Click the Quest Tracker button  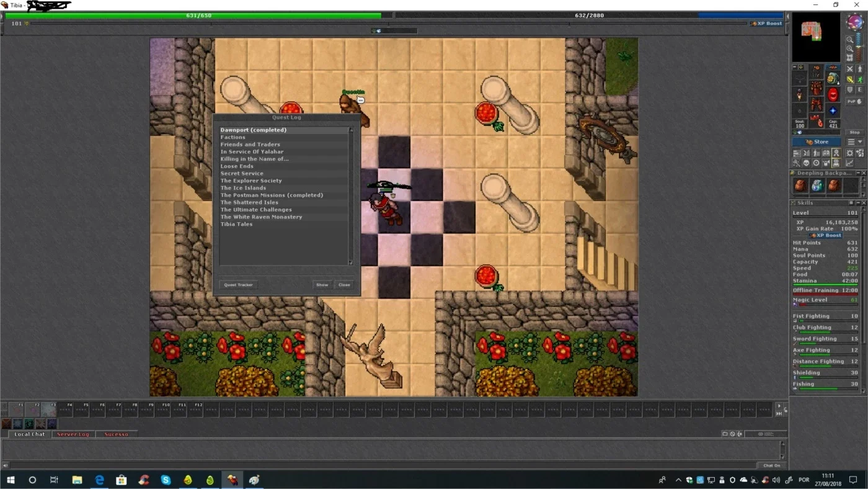coord(238,285)
